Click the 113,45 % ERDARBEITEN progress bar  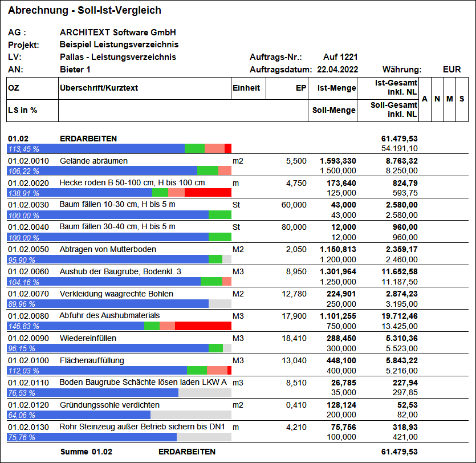pos(119,148)
